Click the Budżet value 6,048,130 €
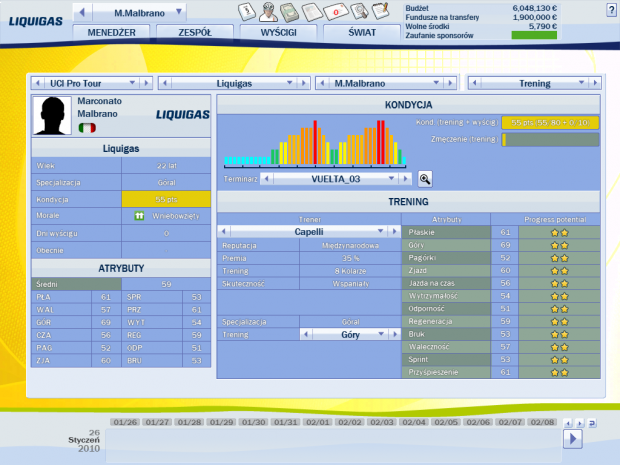The width and height of the screenshot is (620, 465). [535, 8]
